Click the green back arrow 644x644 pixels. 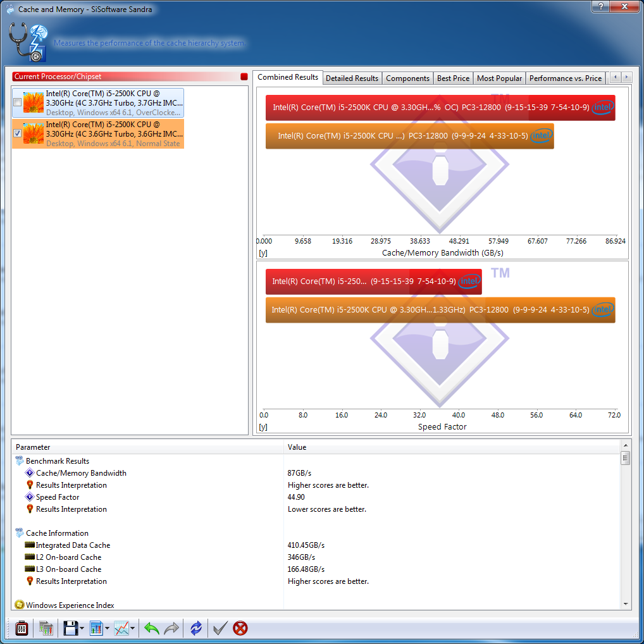pos(152,628)
